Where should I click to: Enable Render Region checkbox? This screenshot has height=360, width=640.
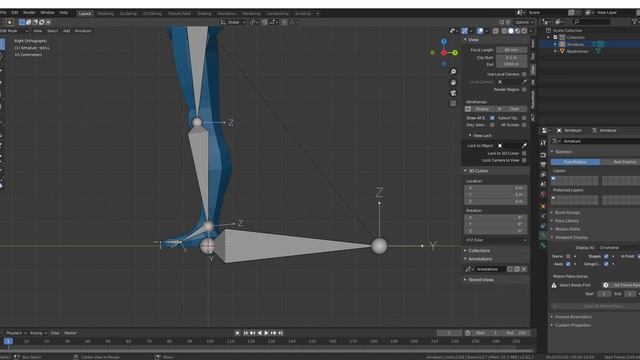tap(524, 89)
